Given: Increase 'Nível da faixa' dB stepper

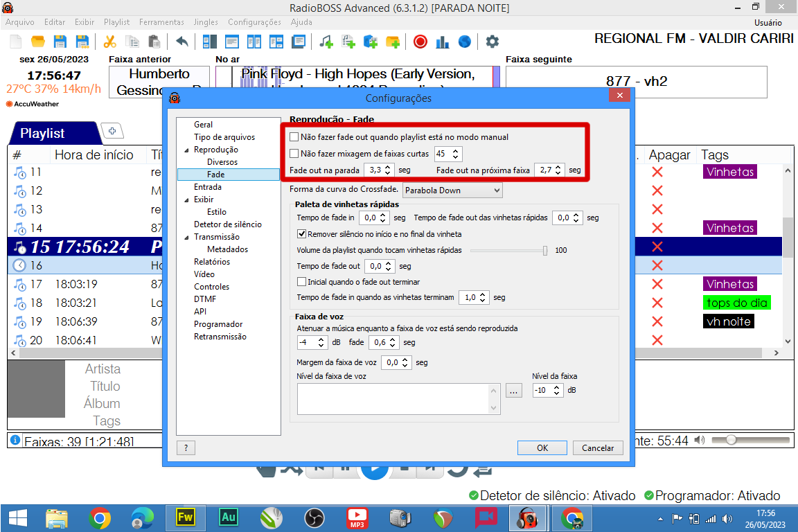Looking at the screenshot, I should [557, 387].
